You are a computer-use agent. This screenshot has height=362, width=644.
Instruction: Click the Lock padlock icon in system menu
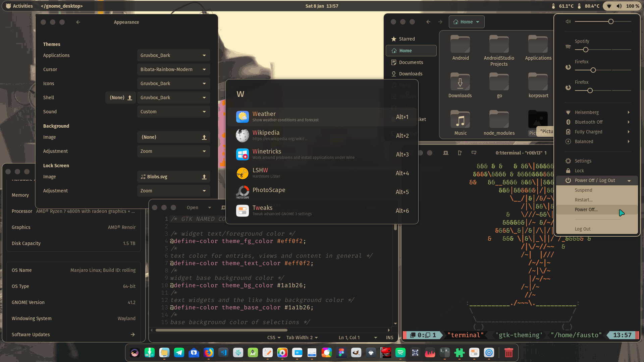568,171
